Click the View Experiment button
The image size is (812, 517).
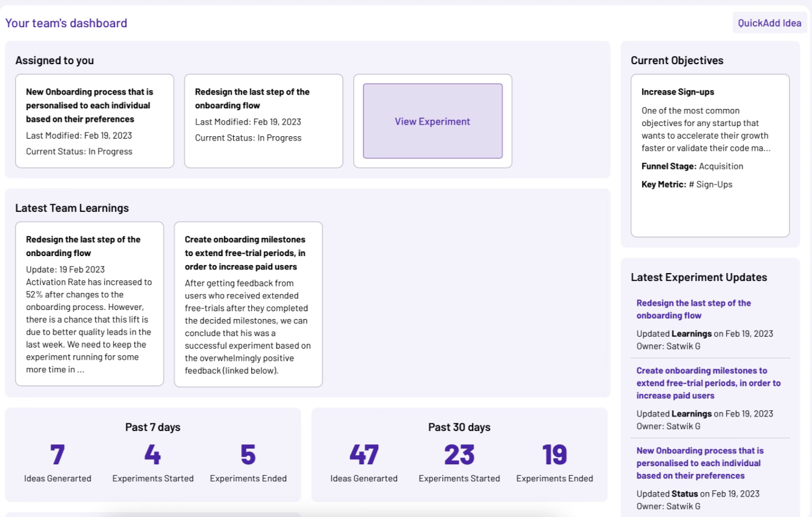click(432, 121)
